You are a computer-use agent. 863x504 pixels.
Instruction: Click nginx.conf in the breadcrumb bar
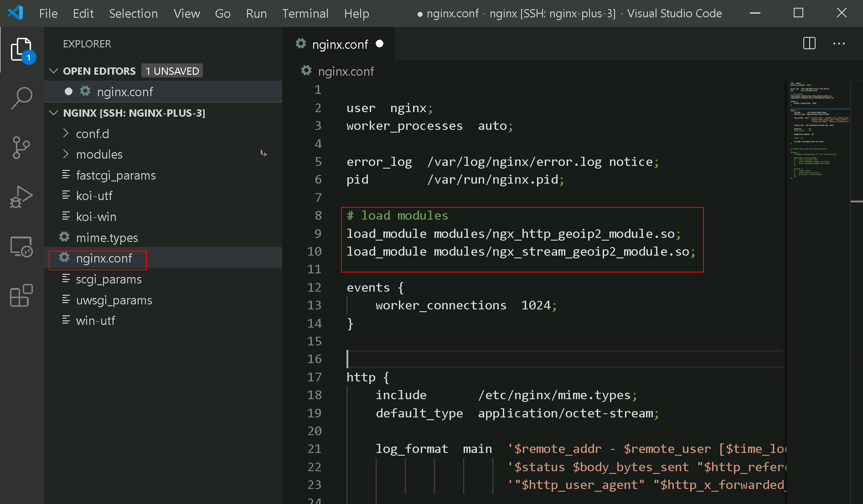pyautogui.click(x=346, y=71)
